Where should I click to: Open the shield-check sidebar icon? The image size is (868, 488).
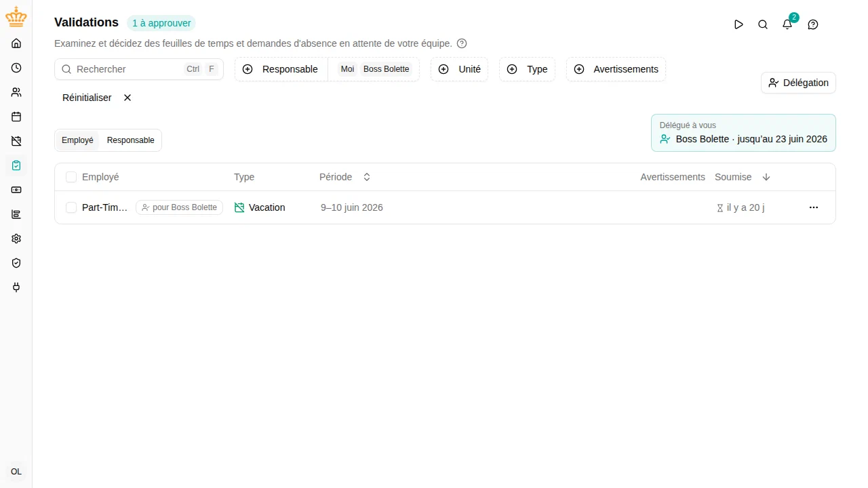16,263
